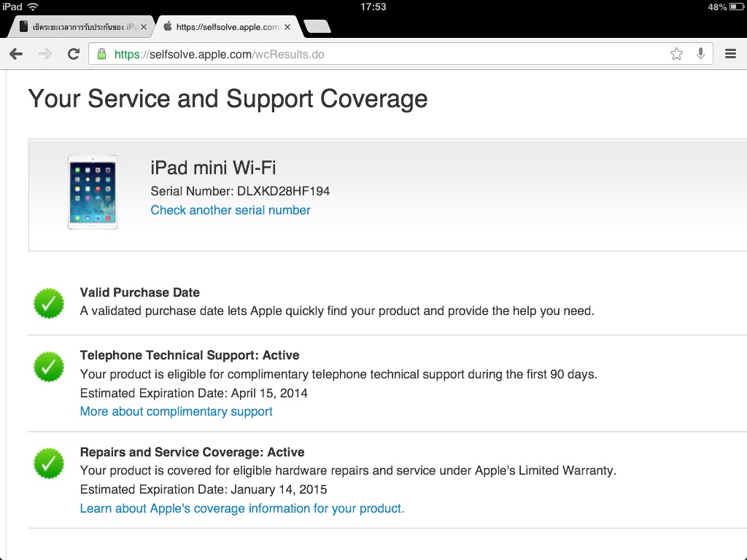Click the Repairs and Service Coverage checkmark
Viewport: 747px width, 560px height.
coord(49,463)
